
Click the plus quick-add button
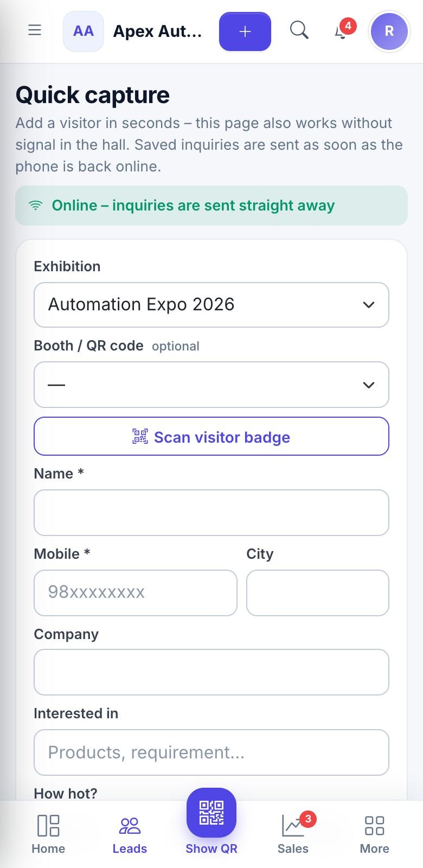pyautogui.click(x=245, y=31)
